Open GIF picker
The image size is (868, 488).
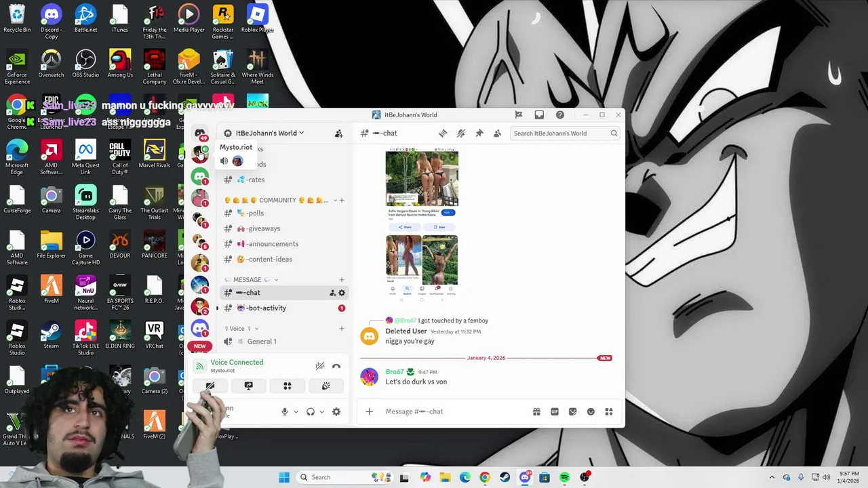[x=555, y=411]
